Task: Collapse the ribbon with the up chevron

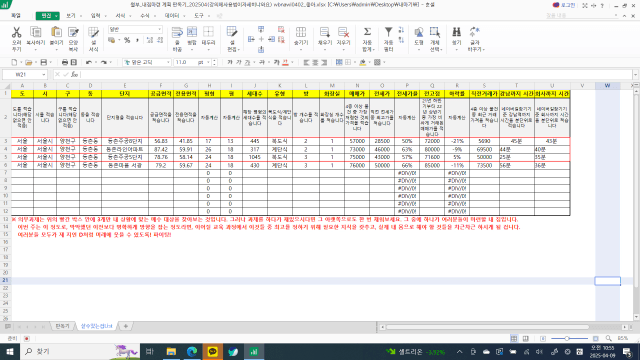Action: pyautogui.click(x=624, y=16)
